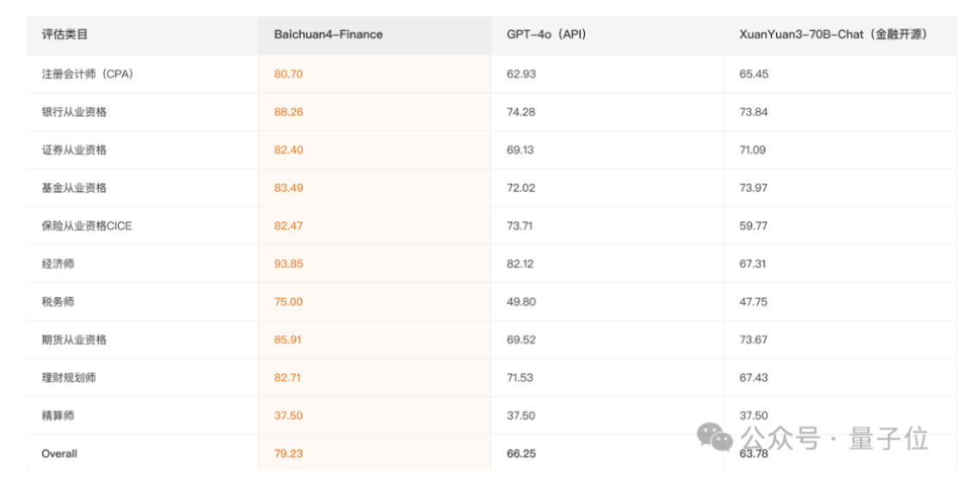Click the 精算师 row label
This screenshot has width=980, height=488.
58,415
